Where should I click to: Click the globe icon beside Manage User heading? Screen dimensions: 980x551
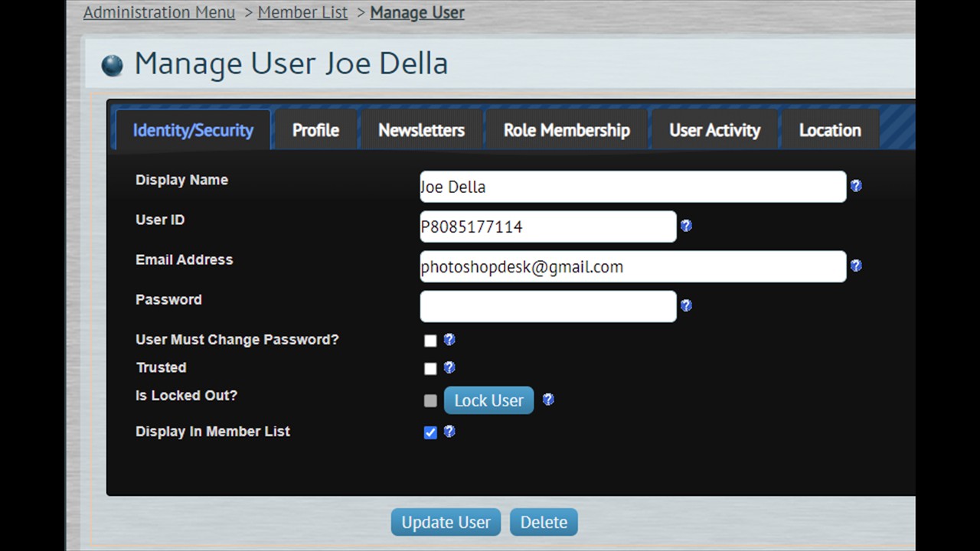(113, 66)
